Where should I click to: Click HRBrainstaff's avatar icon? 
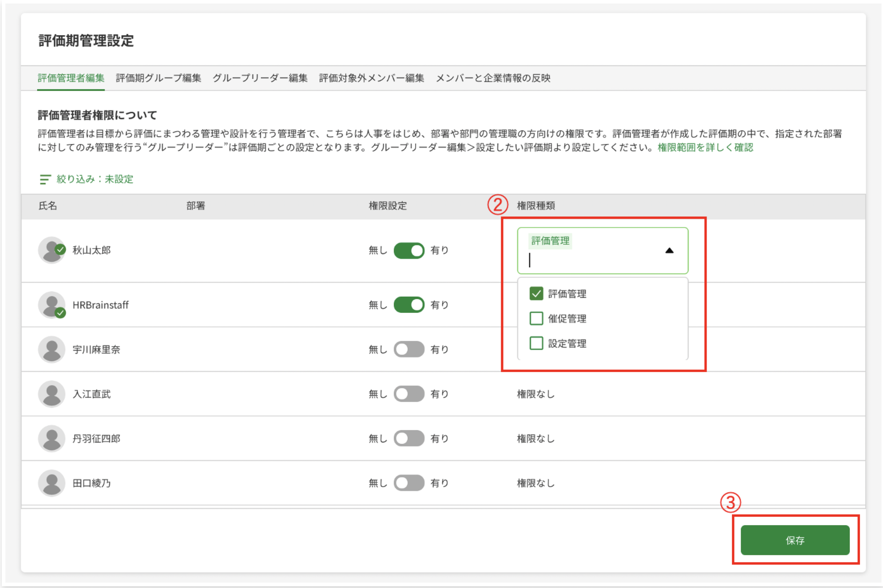(51, 305)
